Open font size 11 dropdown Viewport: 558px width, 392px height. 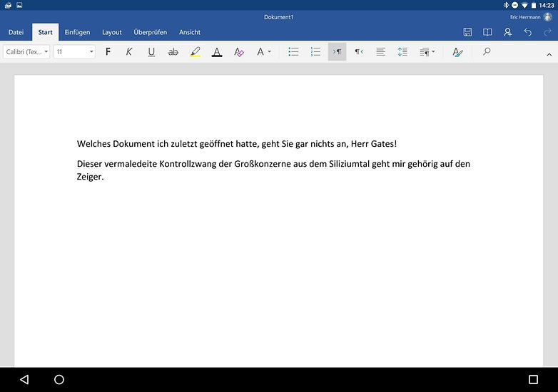click(74, 52)
